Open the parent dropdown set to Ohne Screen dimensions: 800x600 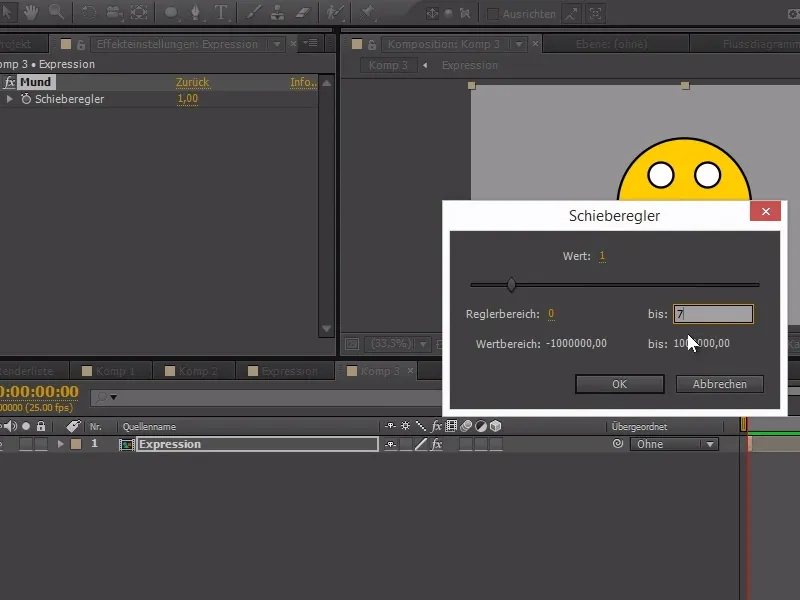[674, 444]
